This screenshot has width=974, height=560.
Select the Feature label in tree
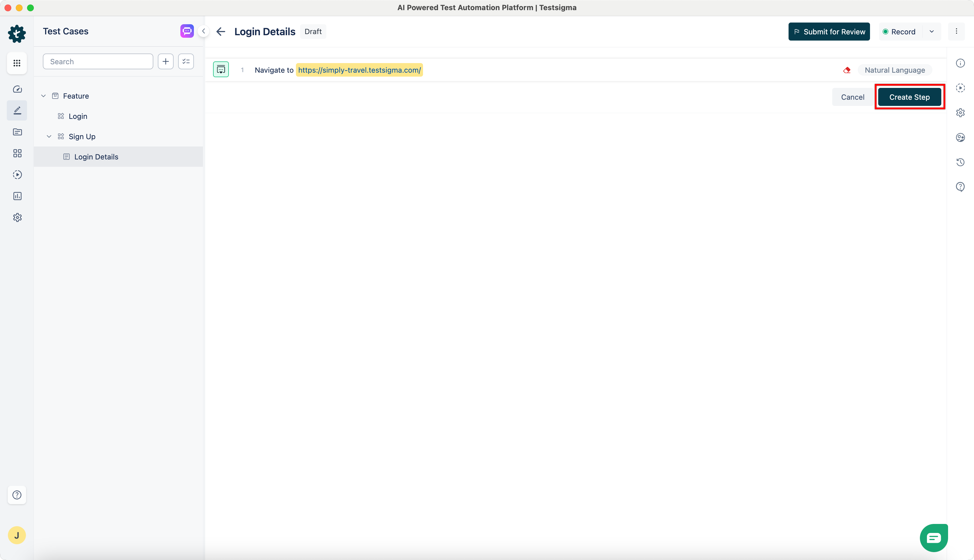[76, 96]
